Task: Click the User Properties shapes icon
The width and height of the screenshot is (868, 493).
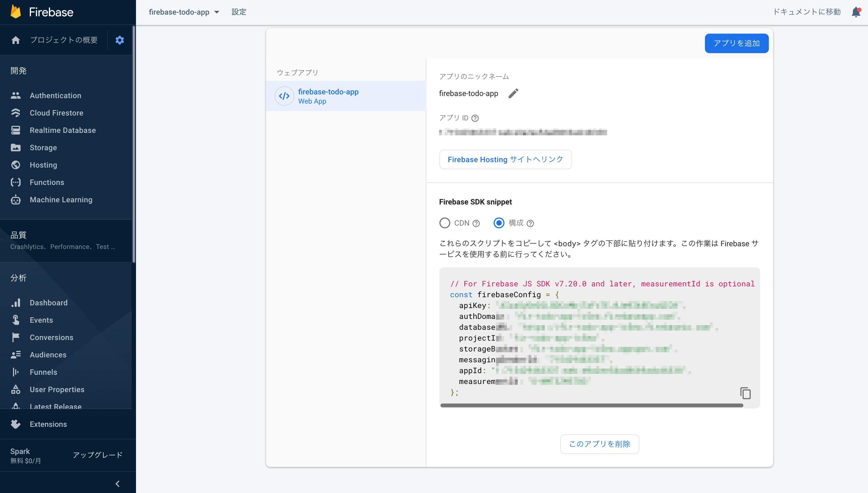Action: coord(15,389)
